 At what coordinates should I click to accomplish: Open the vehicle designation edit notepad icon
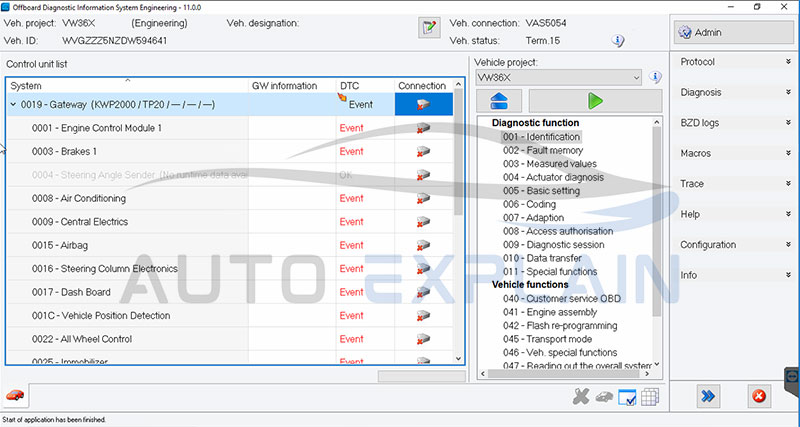pyautogui.click(x=429, y=28)
